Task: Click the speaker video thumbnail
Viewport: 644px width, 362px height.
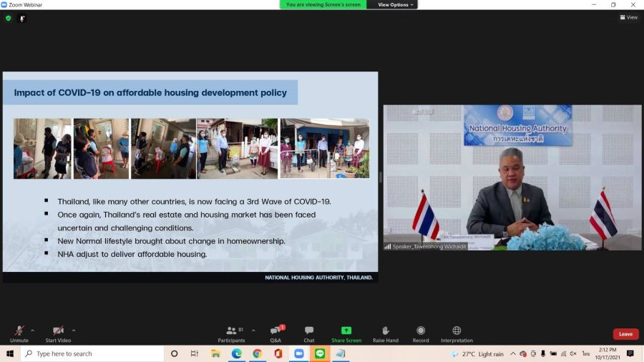Action: [512, 177]
